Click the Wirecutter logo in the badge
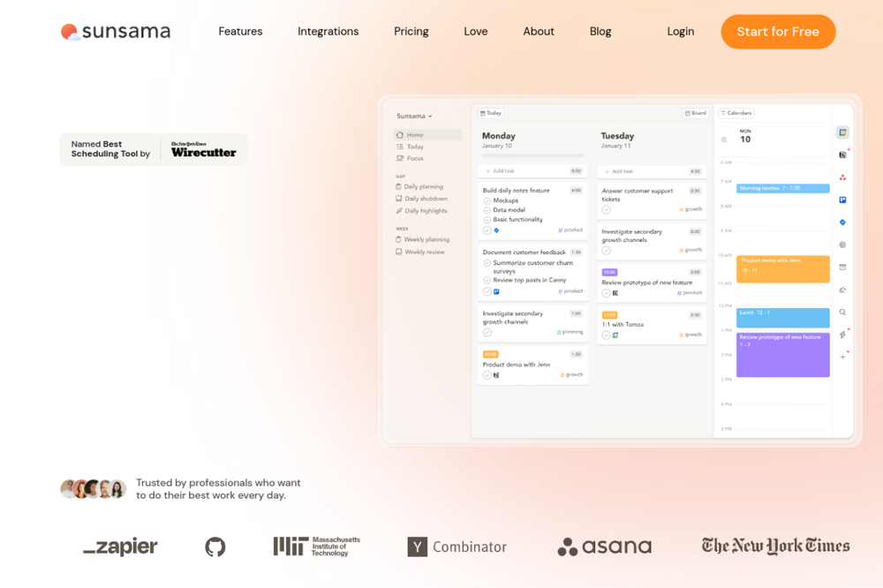 pos(203,150)
